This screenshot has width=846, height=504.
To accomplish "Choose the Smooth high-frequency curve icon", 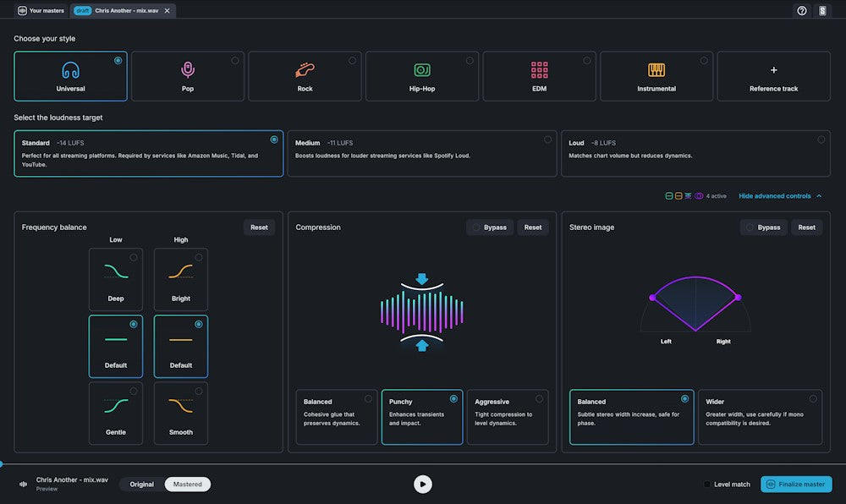I will tap(181, 405).
